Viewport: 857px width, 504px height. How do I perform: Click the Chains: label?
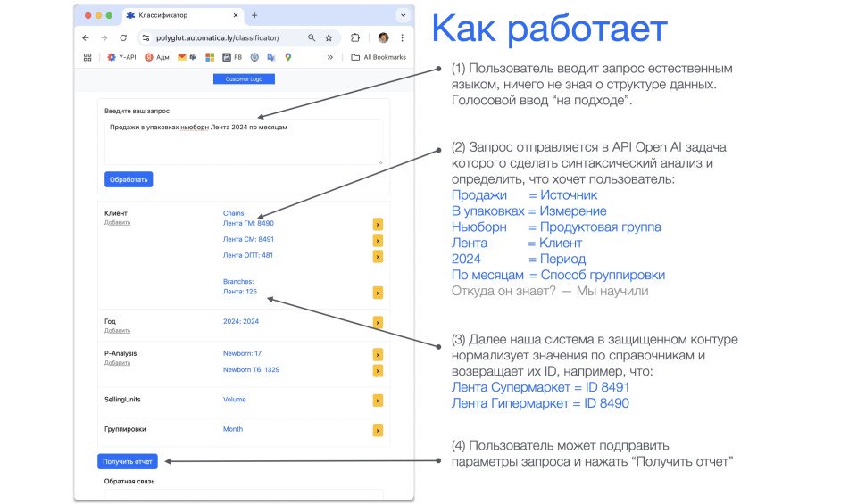click(235, 213)
